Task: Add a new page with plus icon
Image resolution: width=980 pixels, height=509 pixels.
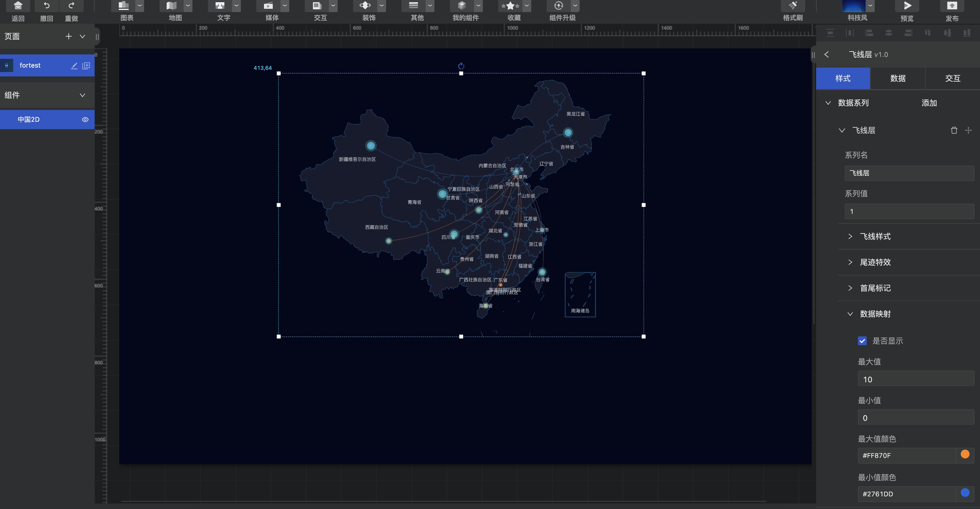Action: click(68, 36)
